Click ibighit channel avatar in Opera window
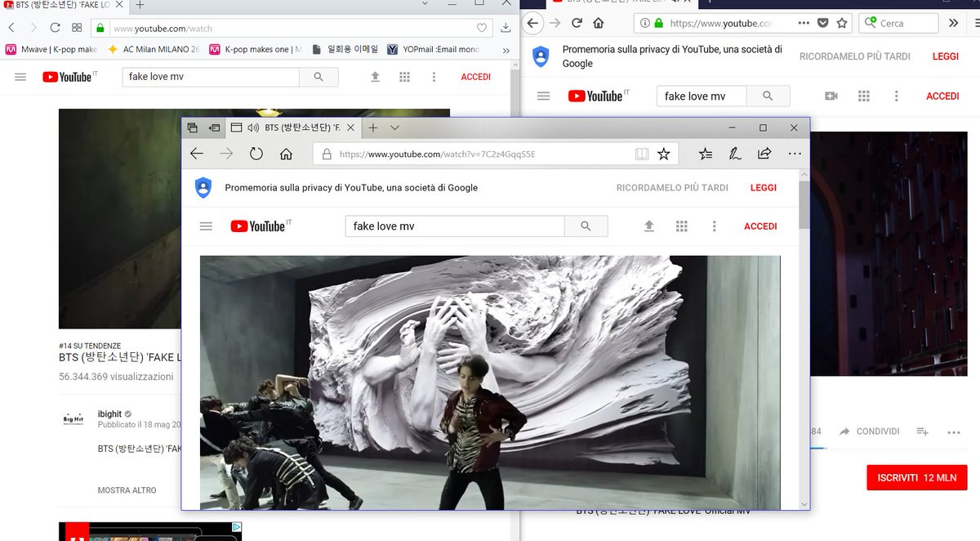The width and height of the screenshot is (980, 541). click(73, 419)
